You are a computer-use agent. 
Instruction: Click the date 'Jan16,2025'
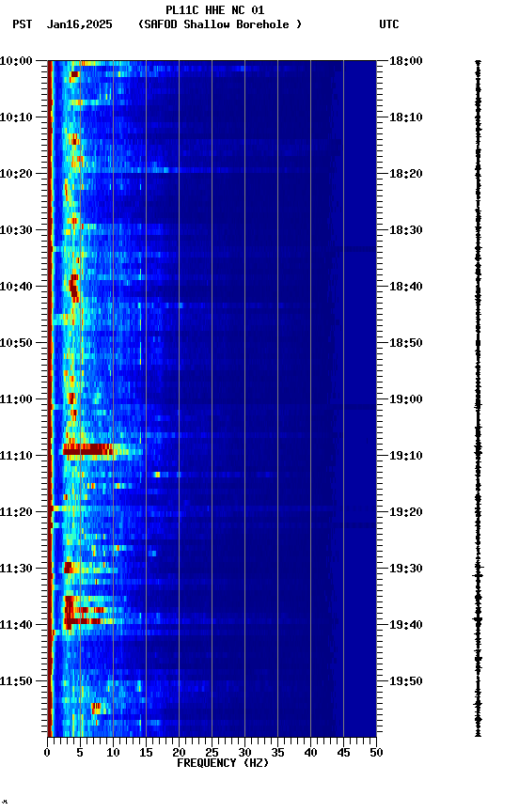pos(79,24)
